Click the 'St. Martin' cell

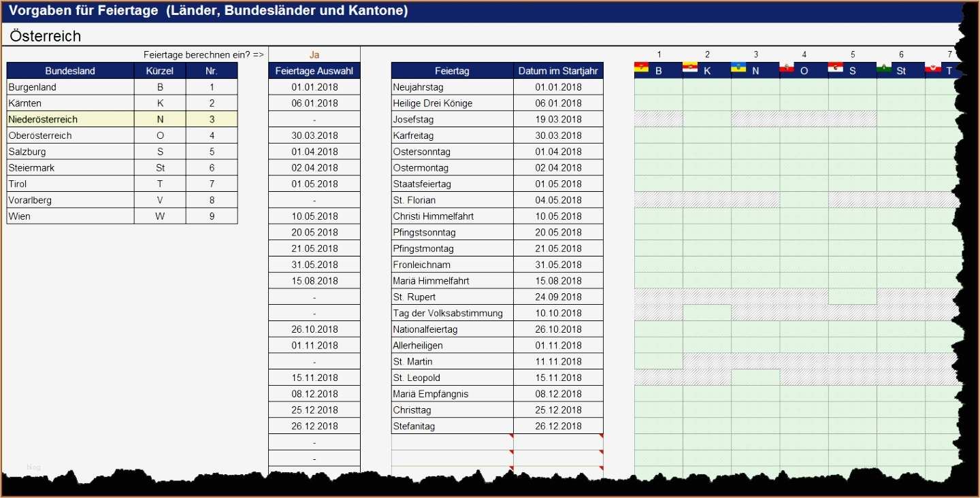(452, 361)
